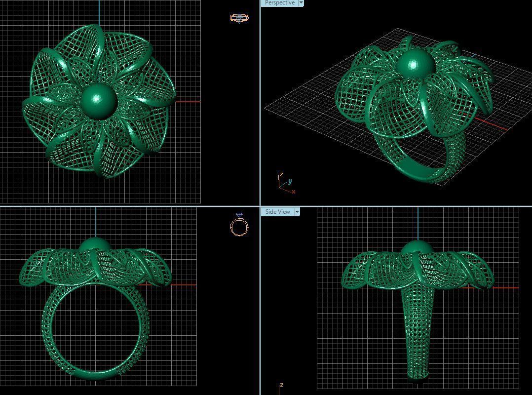The width and height of the screenshot is (532, 395).
Task: Click the XYZ axis gizmo in Perspective view
Action: coord(286,184)
